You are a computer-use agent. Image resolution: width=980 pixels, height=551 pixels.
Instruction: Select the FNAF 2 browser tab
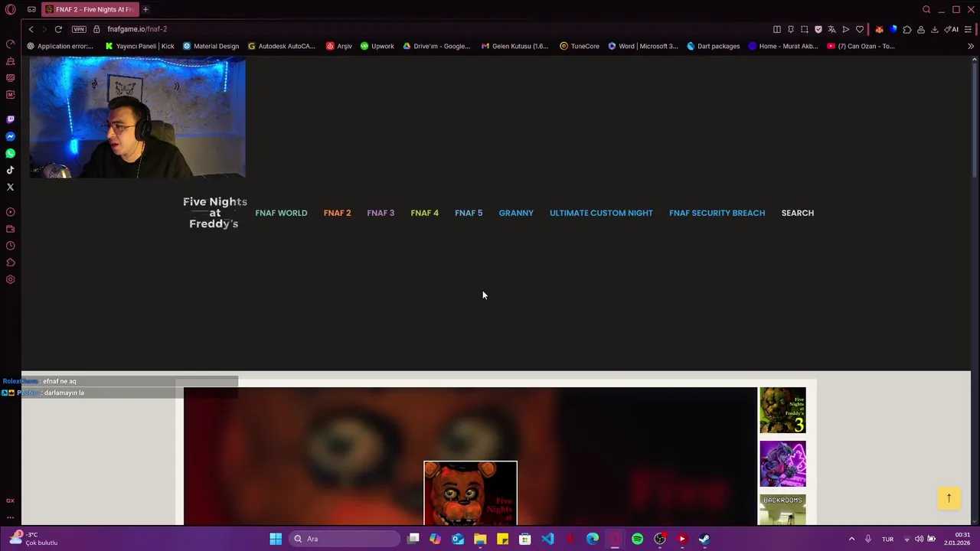coord(90,9)
